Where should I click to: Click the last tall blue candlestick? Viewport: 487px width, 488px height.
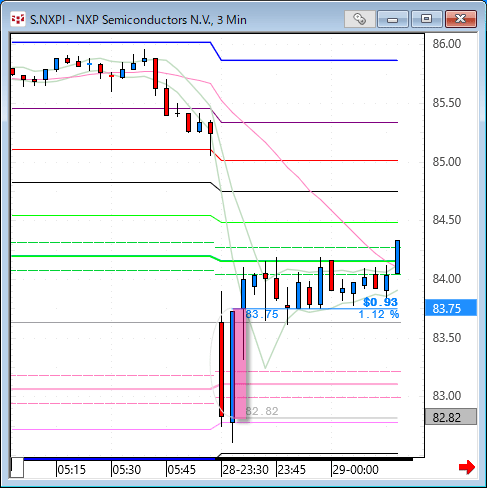[x=397, y=257]
